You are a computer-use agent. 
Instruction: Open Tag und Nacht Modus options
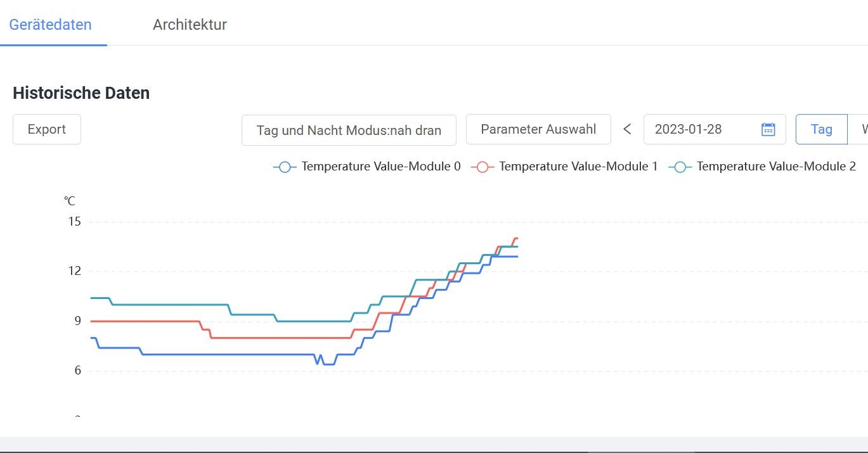click(349, 130)
